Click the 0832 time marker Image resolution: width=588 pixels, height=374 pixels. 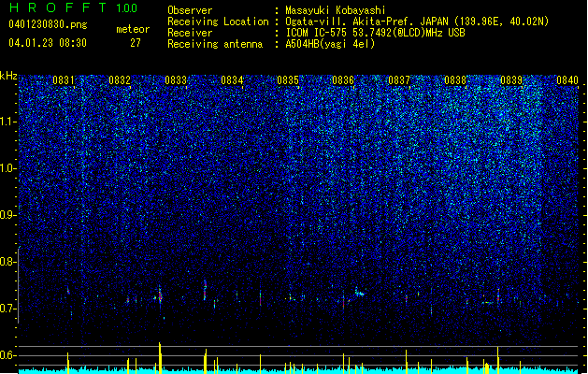click(x=120, y=80)
